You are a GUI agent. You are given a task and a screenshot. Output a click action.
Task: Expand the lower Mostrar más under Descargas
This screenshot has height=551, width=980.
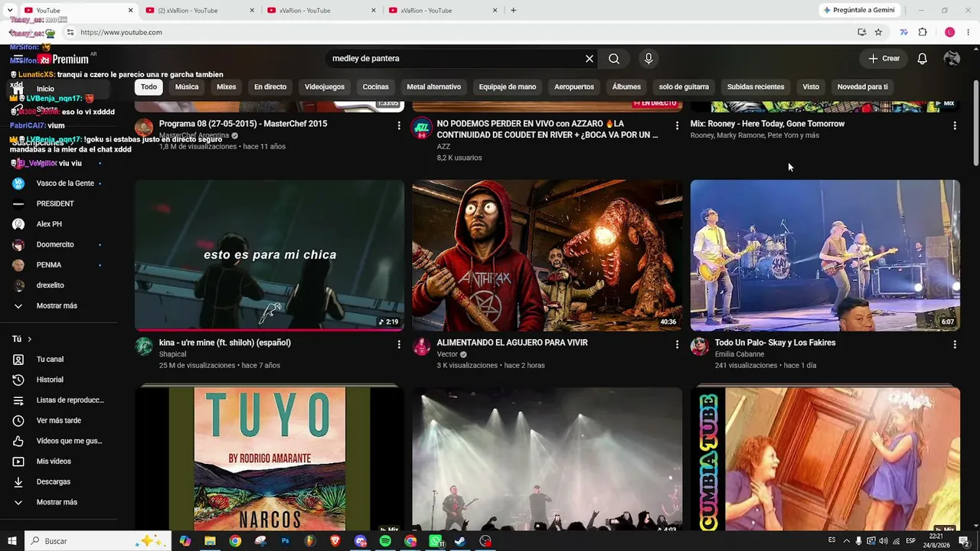[x=58, y=502]
